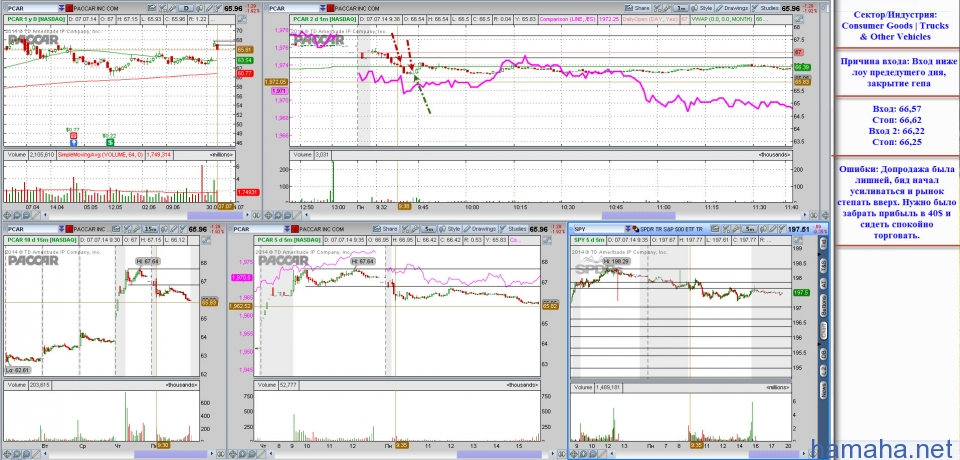Open the symbol dropdown in the bottom-left PCAR chart
960x460 pixels.
(x=61, y=229)
